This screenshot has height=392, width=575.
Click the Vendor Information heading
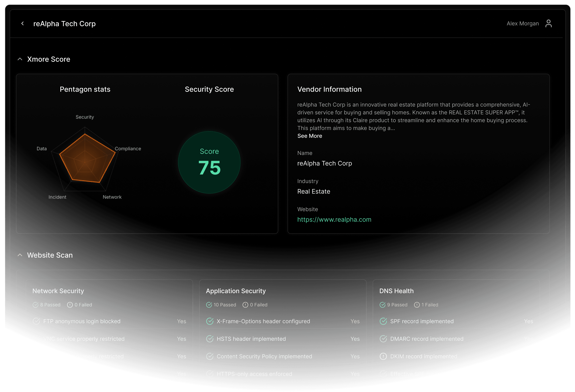330,89
